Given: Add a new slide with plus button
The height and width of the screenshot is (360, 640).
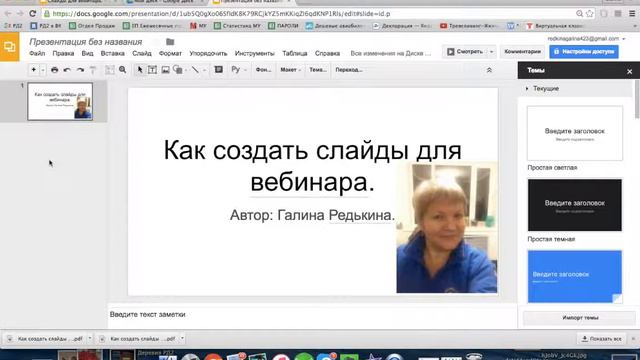Looking at the screenshot, I should pos(33,70).
